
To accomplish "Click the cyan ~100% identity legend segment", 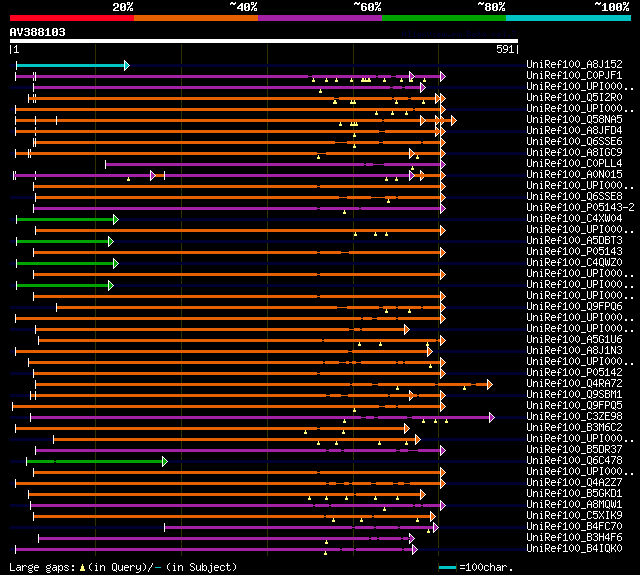I will 569,18.
